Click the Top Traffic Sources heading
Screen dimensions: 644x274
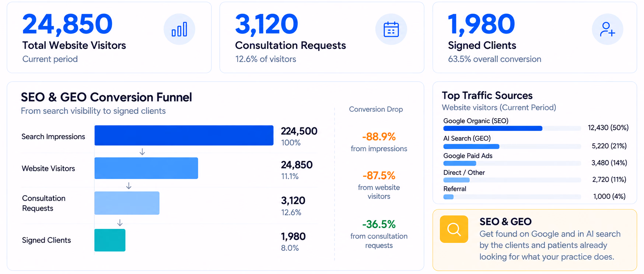[x=487, y=96]
